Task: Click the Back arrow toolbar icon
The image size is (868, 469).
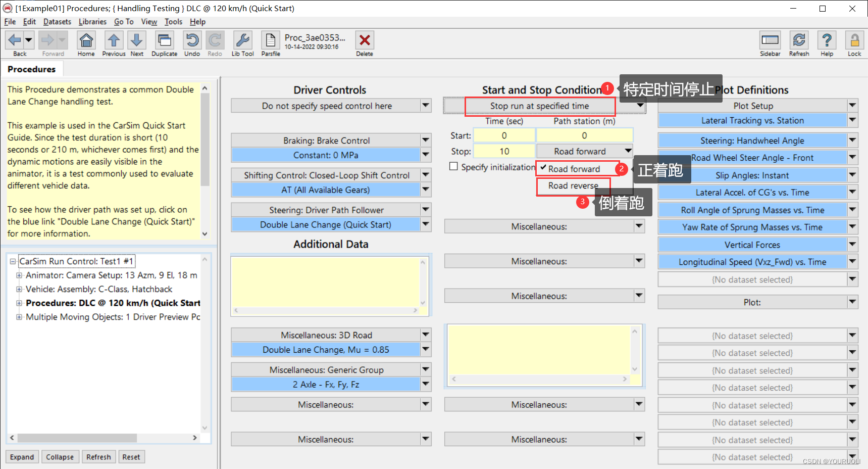Action: 15,40
